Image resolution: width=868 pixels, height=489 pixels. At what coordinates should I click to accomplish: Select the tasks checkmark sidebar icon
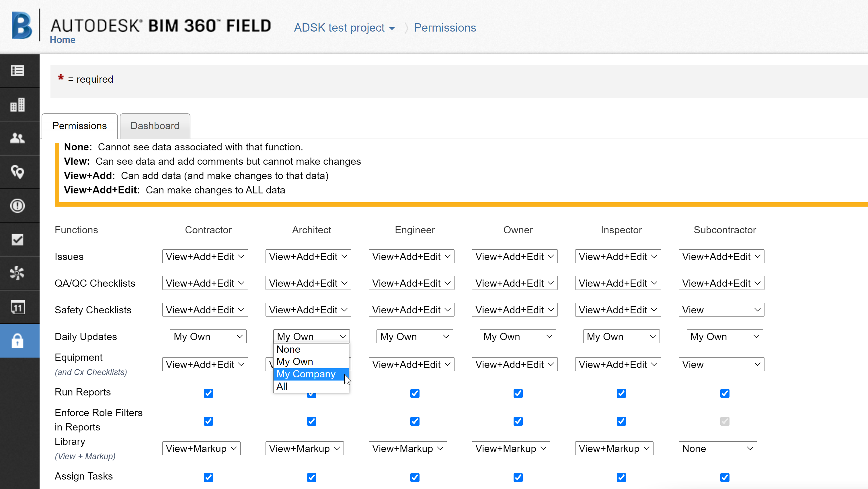[x=17, y=239]
